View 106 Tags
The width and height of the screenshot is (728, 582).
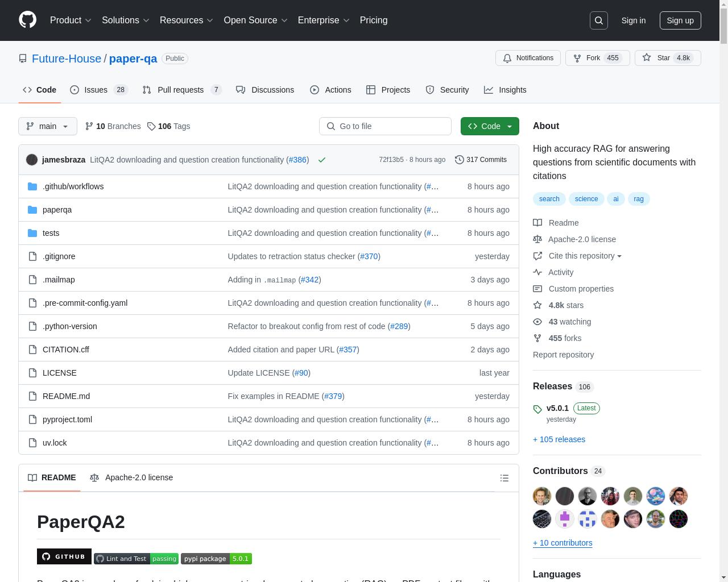coord(168,126)
